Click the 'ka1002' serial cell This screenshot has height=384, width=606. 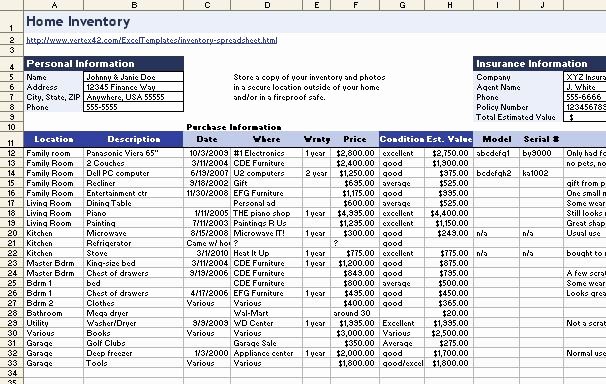541,173
